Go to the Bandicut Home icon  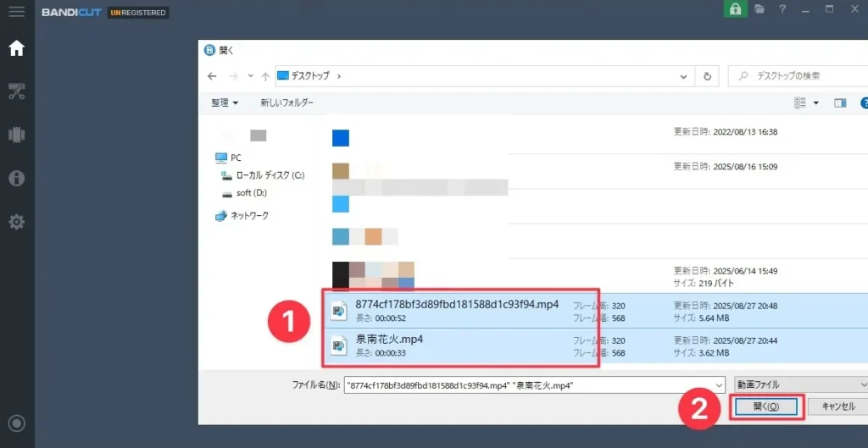pos(17,48)
